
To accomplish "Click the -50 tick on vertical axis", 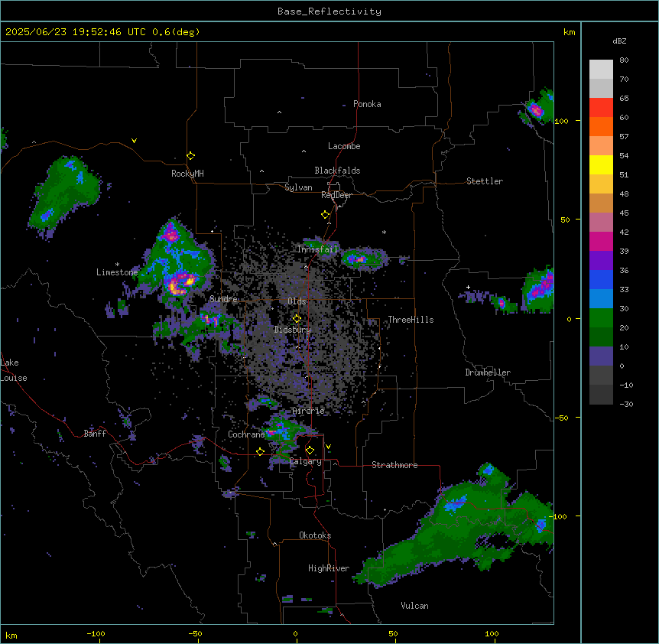I will pyautogui.click(x=561, y=418).
